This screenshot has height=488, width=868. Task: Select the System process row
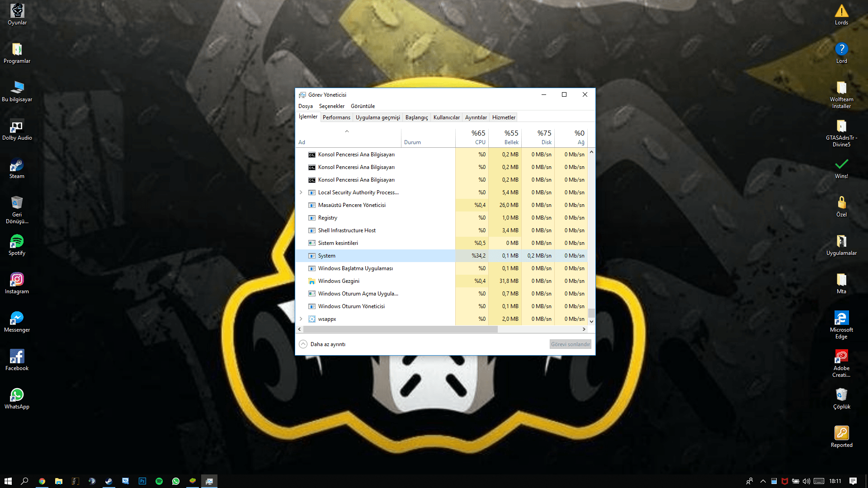point(441,256)
